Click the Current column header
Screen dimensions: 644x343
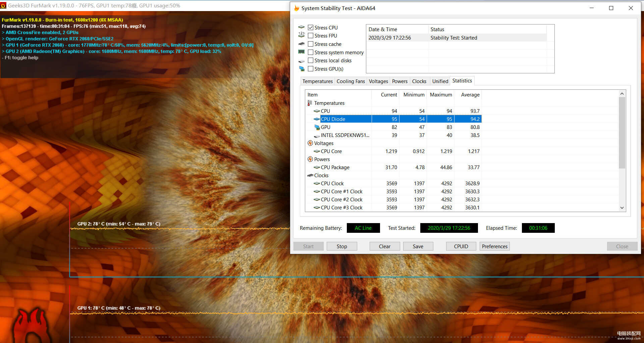[385, 95]
